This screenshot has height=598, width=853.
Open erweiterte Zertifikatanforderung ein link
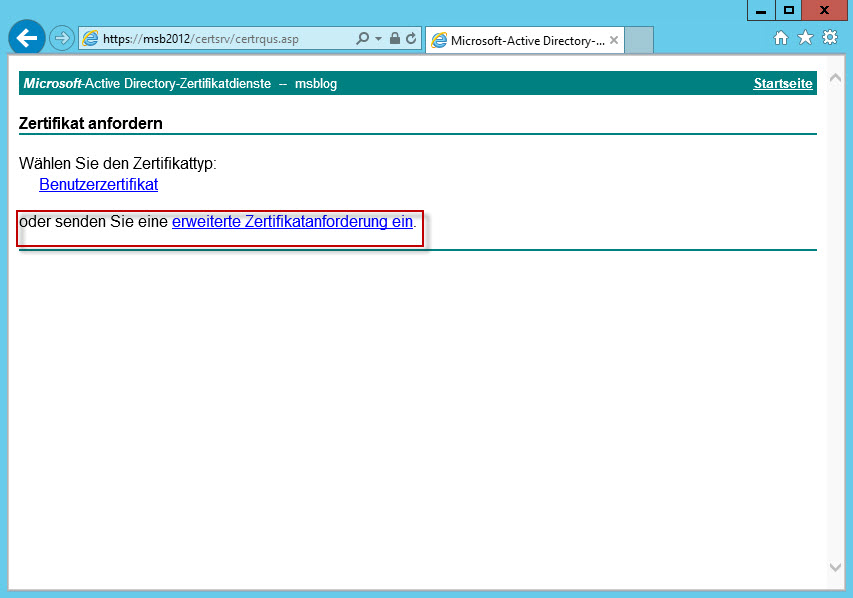tap(292, 221)
